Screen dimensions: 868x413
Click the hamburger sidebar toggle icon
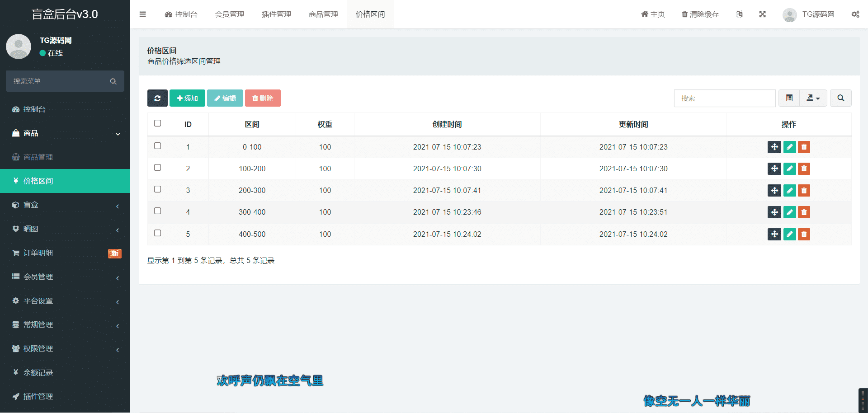pyautogui.click(x=143, y=14)
